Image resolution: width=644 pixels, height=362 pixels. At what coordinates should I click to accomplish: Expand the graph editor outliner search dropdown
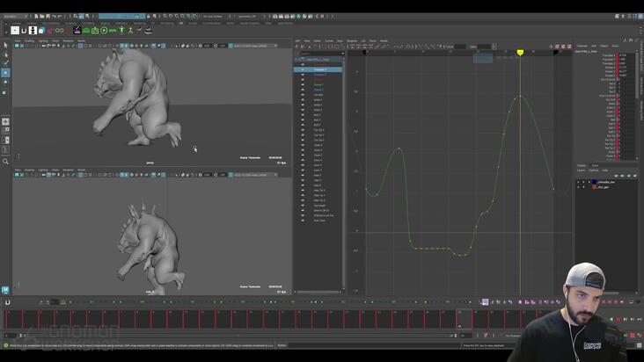point(342,54)
